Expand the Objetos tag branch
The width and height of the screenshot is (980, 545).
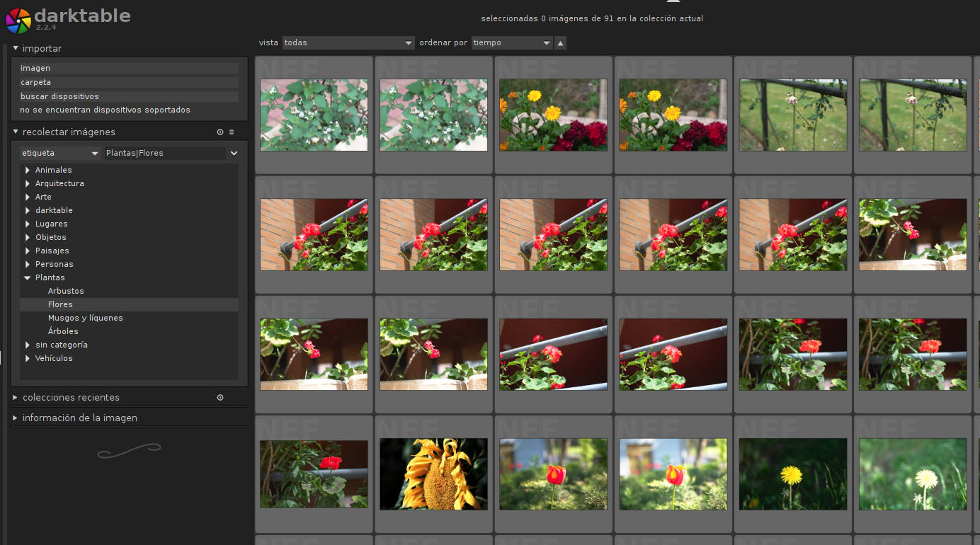coord(28,237)
